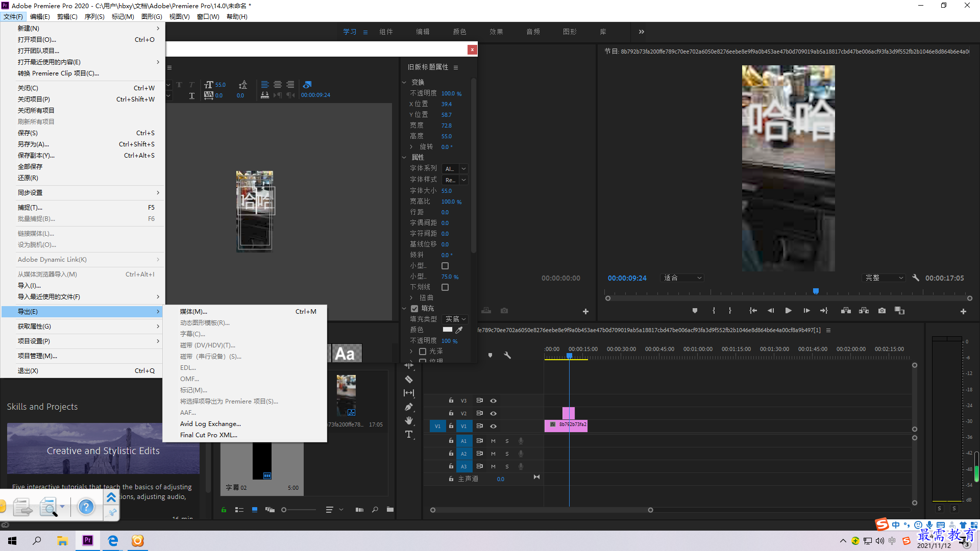This screenshot has width=980, height=551.
Task: Select the Pen tool
Action: [x=409, y=407]
